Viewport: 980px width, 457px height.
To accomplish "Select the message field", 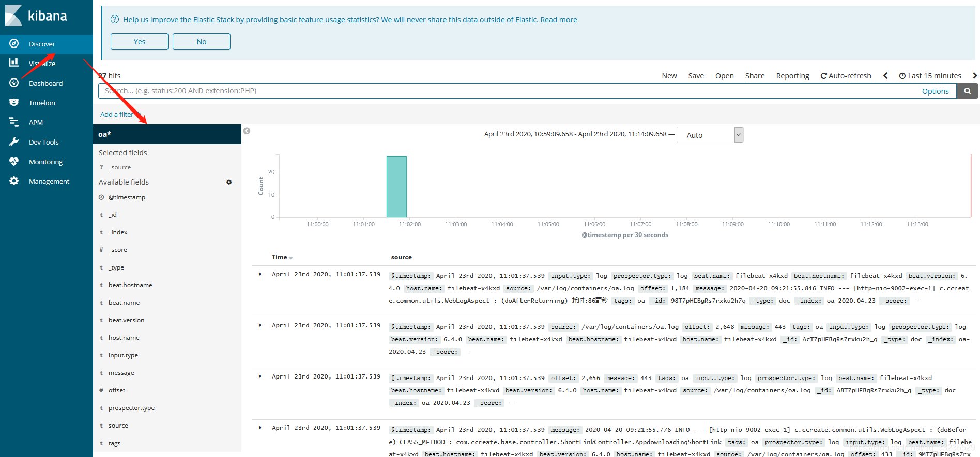I will click(x=121, y=373).
